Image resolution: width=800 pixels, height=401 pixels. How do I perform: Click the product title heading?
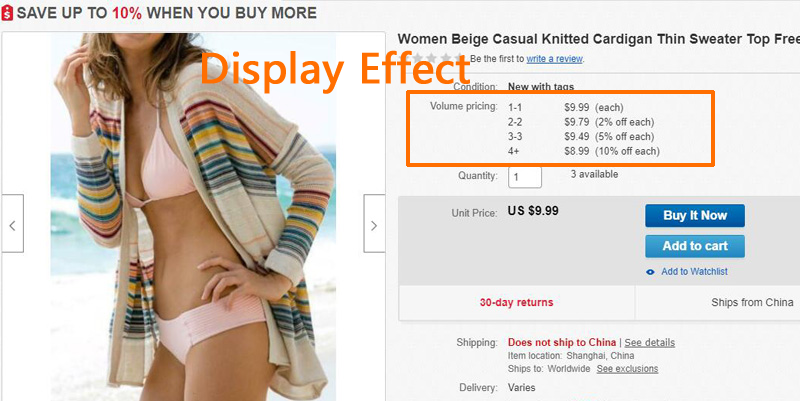coord(598,39)
